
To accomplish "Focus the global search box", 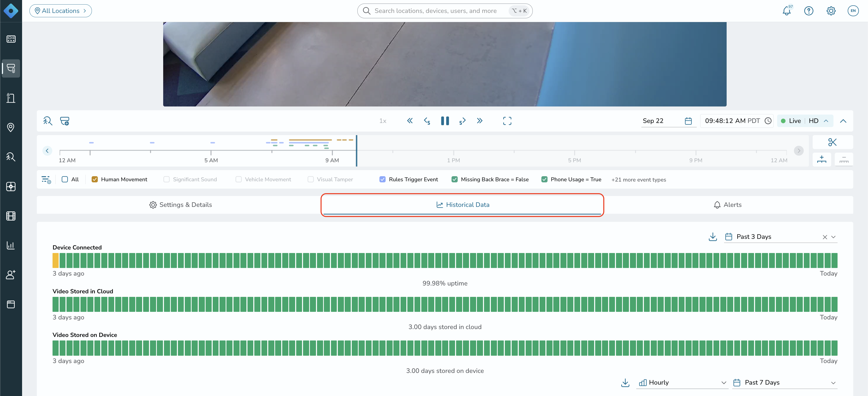I will tap(445, 11).
